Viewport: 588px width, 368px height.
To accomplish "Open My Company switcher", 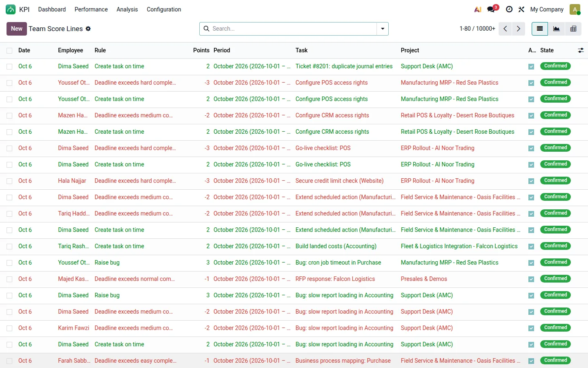I will tap(547, 9).
